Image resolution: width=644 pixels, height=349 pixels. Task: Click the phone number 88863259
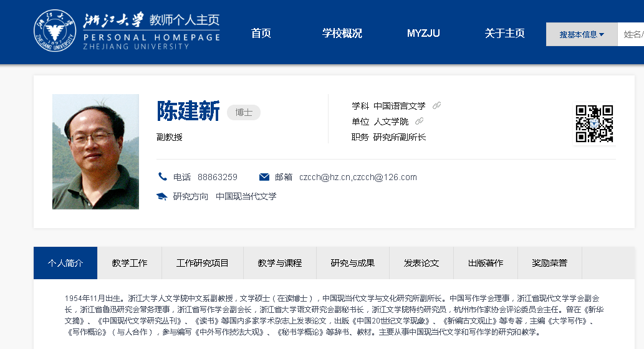tap(218, 177)
